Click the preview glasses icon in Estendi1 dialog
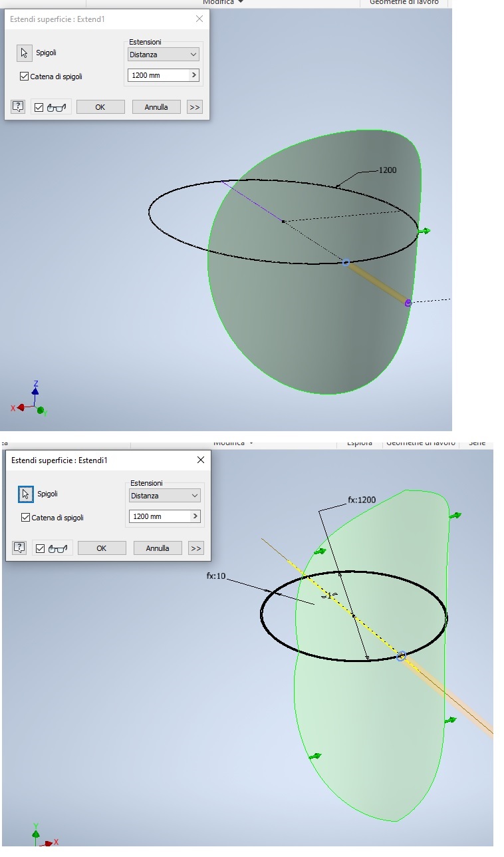 [58, 549]
